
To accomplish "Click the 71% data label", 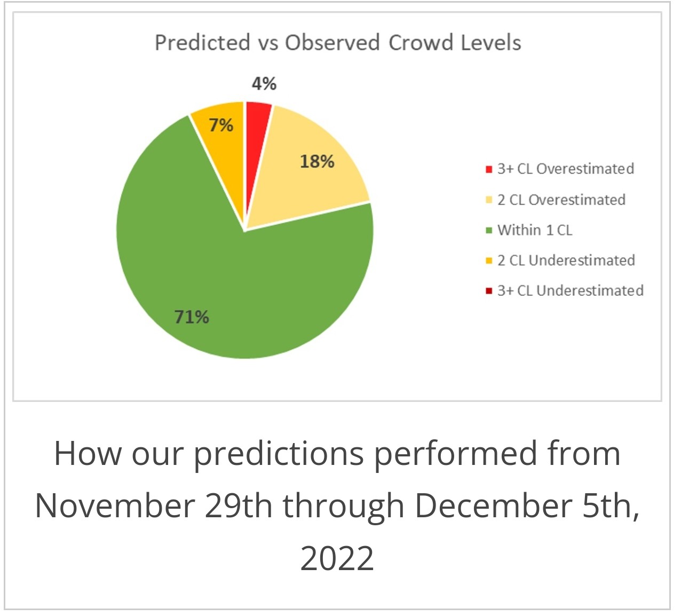I will coord(192,318).
